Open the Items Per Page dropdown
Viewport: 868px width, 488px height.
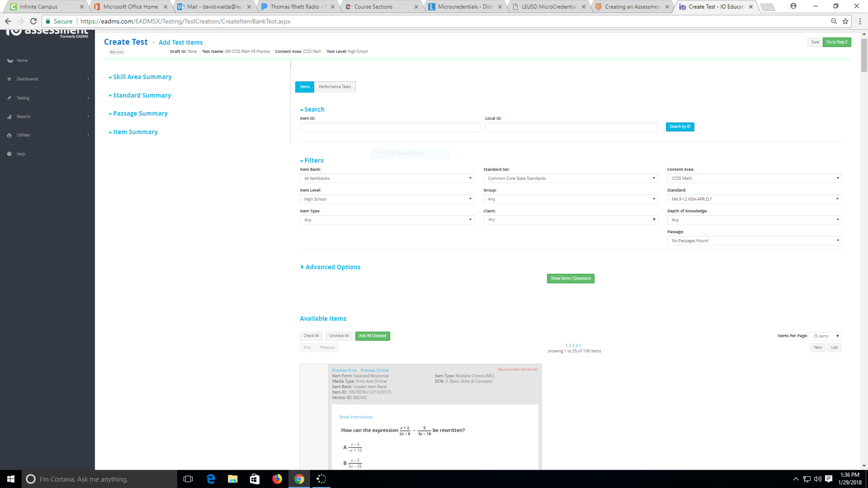pyautogui.click(x=825, y=336)
